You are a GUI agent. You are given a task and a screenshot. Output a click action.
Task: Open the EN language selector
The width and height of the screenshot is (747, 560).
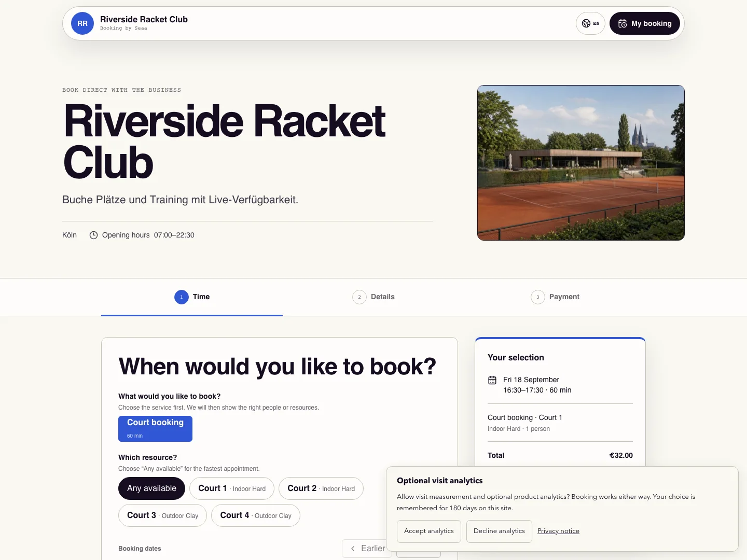pos(590,23)
